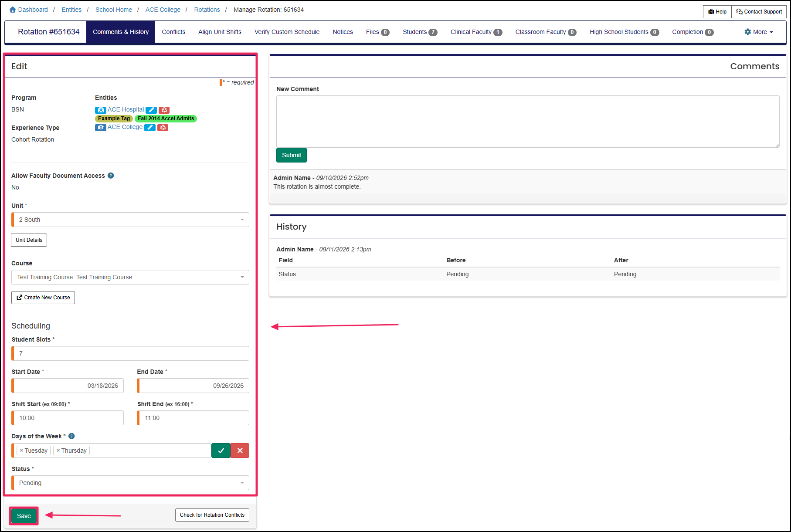Expand the Course dropdown
This screenshot has height=532, width=791.
pos(130,277)
